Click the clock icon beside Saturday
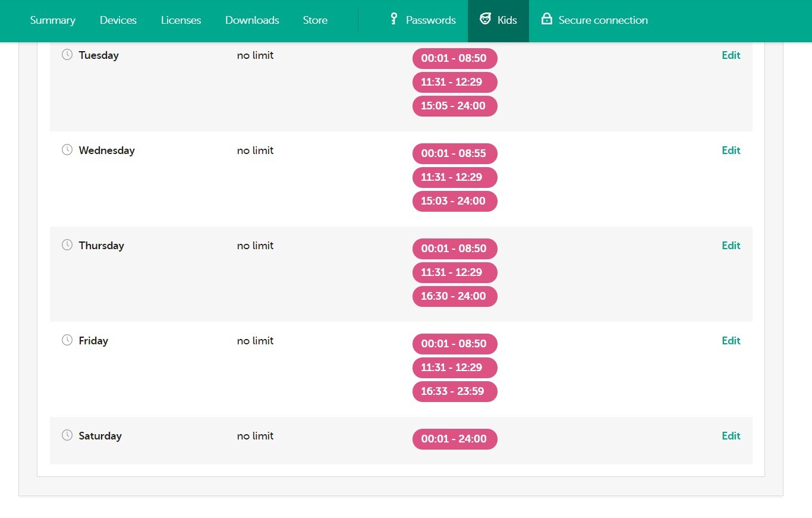This screenshot has width=812, height=518. pyautogui.click(x=67, y=435)
